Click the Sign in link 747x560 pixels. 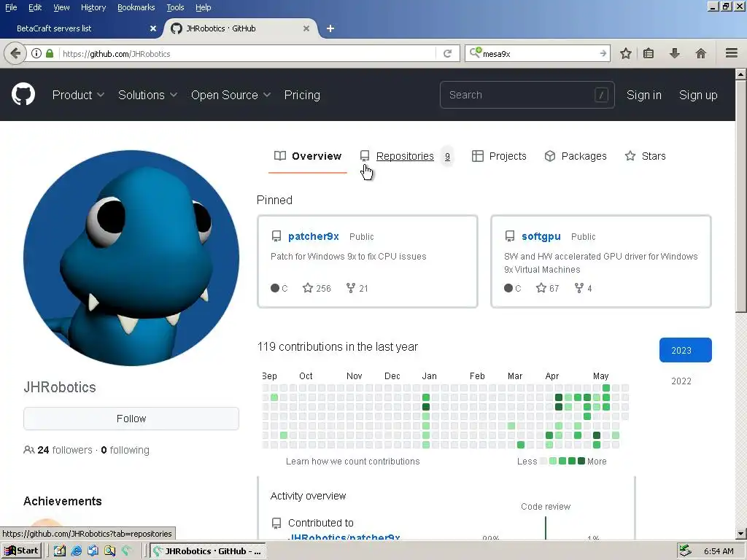[x=643, y=96]
